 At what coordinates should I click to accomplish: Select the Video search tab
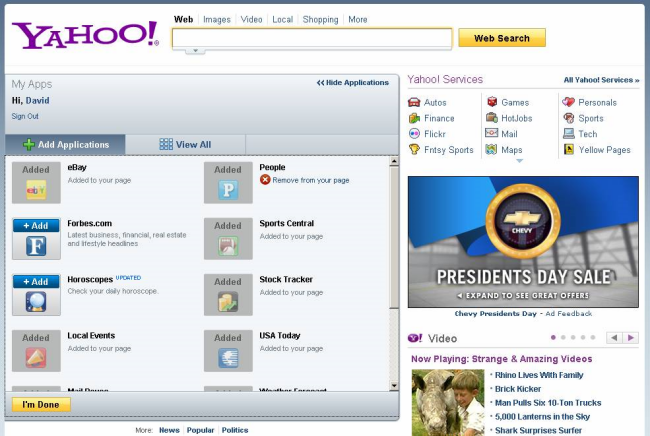[x=251, y=19]
